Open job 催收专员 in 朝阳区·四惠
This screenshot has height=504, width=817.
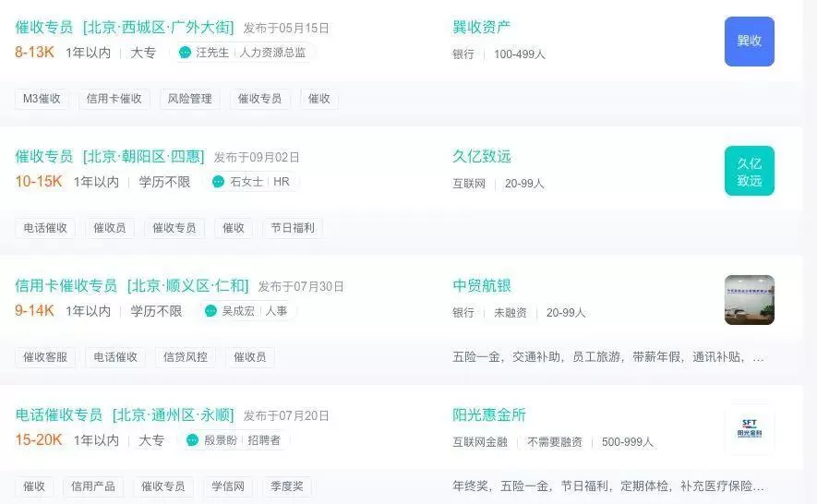110,156
